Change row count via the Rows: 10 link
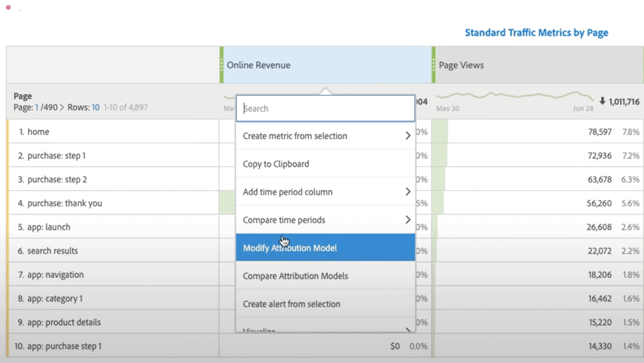This screenshot has height=363, width=644. pos(95,107)
